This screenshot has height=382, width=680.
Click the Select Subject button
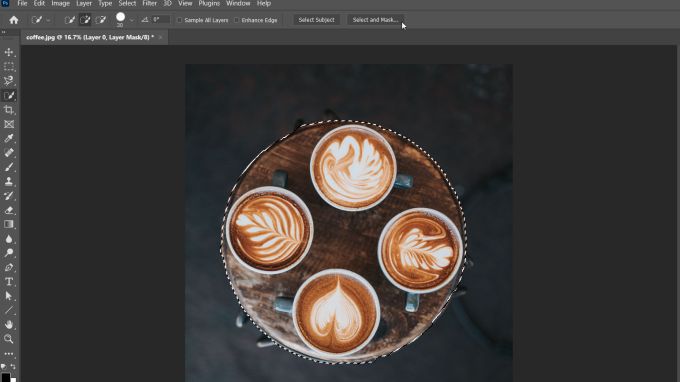(x=316, y=20)
